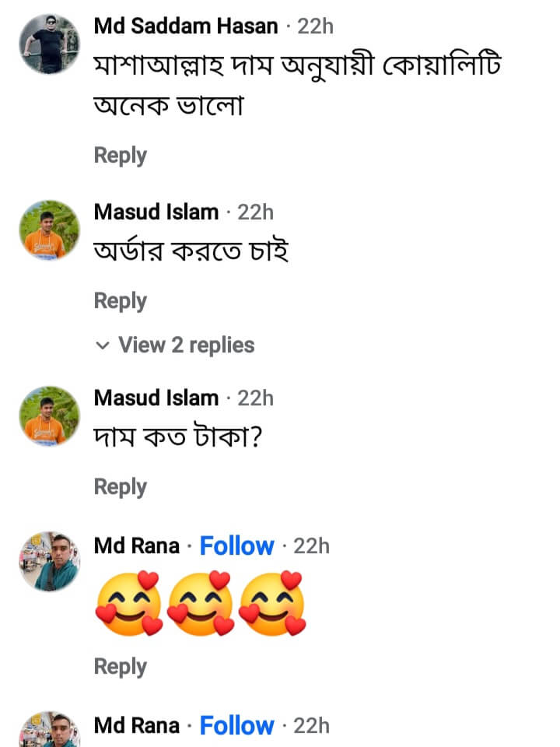
Task: Open Masud Islam's name above "দাম কত টাকা?"
Action: pyautogui.click(x=156, y=398)
